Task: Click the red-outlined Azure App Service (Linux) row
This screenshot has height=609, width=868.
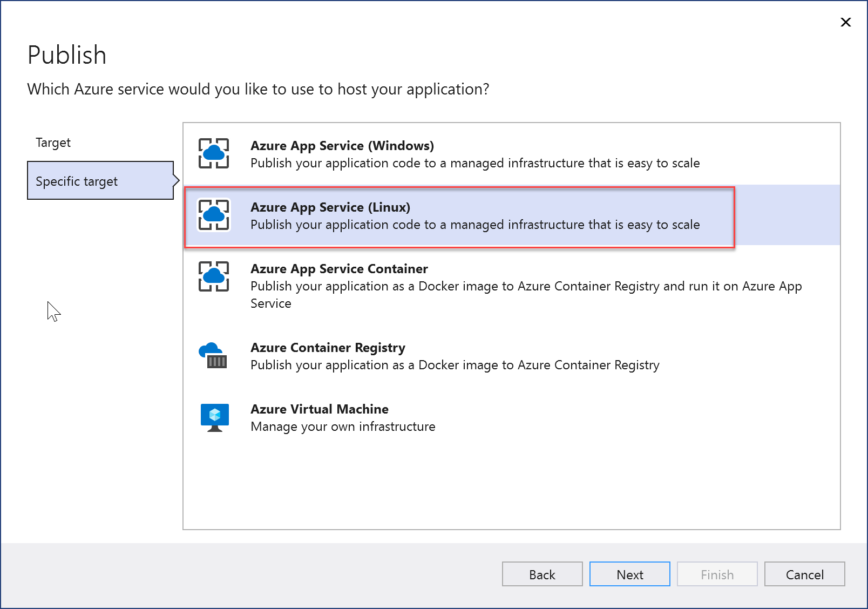Action: [x=459, y=216]
